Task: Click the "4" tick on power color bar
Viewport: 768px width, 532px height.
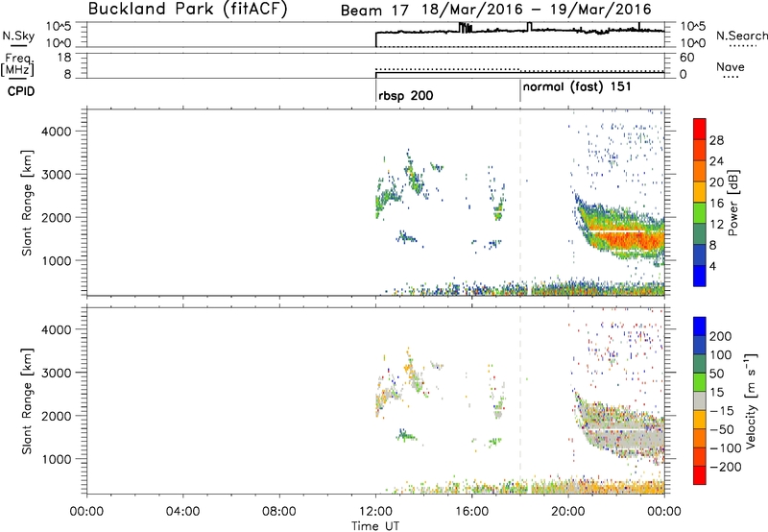Action: (712, 266)
